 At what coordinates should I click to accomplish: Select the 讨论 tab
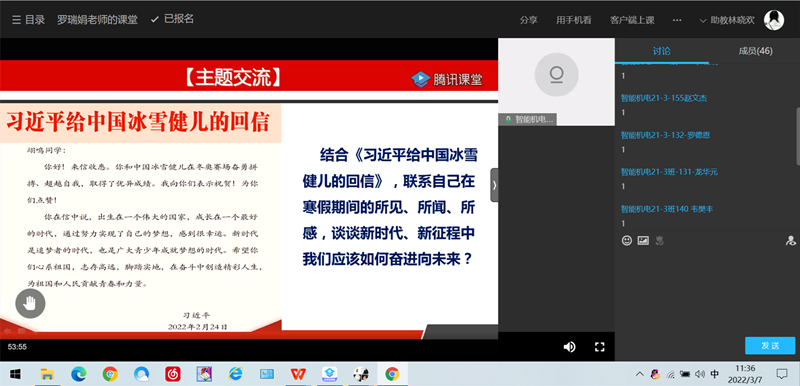point(662,51)
